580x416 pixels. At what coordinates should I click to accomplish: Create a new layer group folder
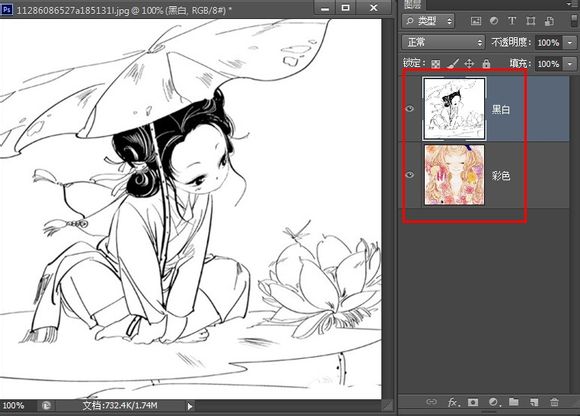point(513,402)
